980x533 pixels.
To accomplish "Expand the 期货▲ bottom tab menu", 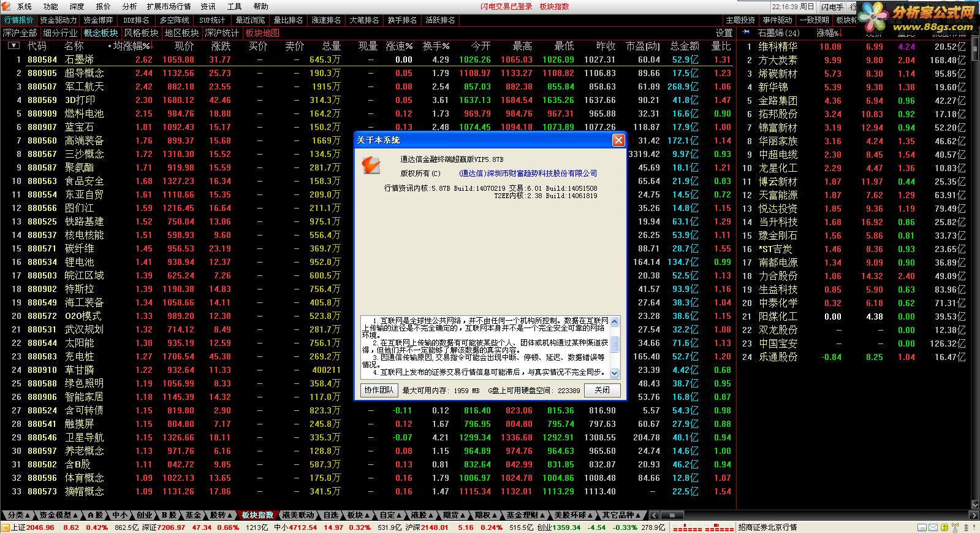I will click(454, 515).
